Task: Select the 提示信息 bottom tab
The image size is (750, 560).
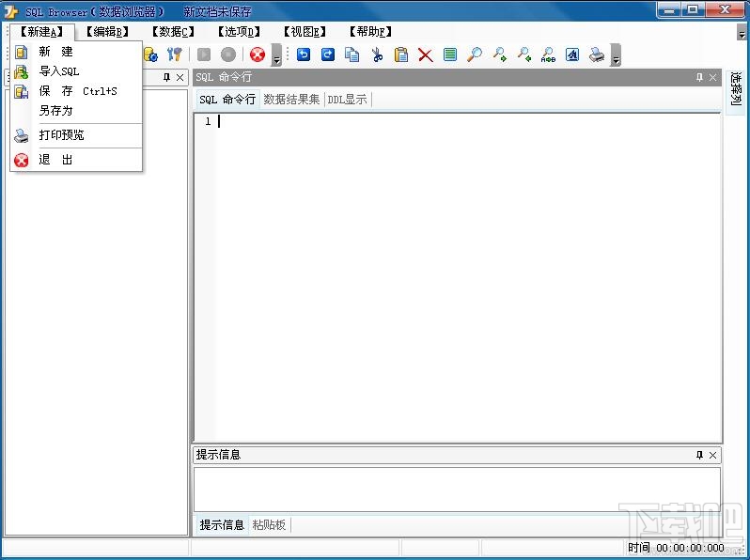Action: pyautogui.click(x=222, y=525)
